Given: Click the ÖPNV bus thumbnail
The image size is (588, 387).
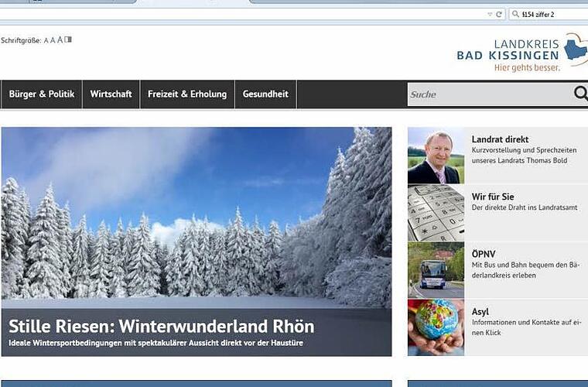Looking at the screenshot, I should click(436, 270).
